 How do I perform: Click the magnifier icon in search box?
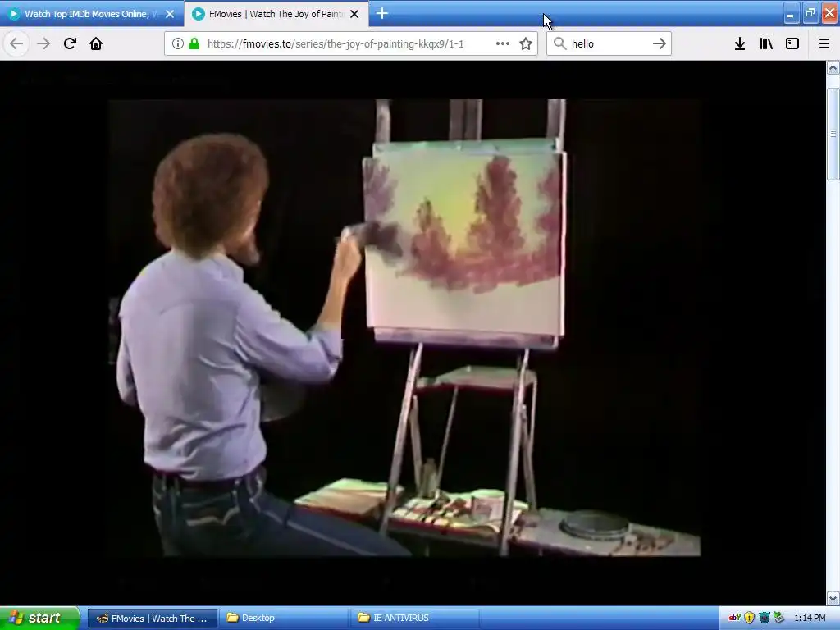click(x=559, y=43)
